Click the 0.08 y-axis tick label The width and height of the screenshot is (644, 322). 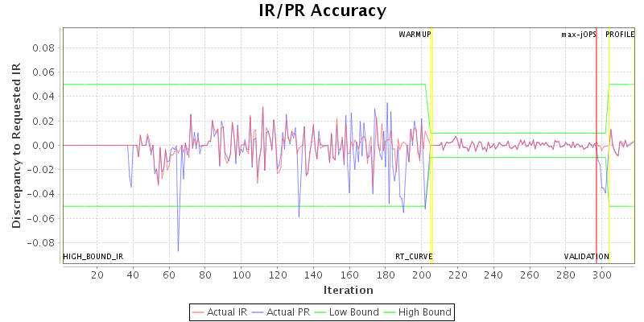click(x=43, y=47)
